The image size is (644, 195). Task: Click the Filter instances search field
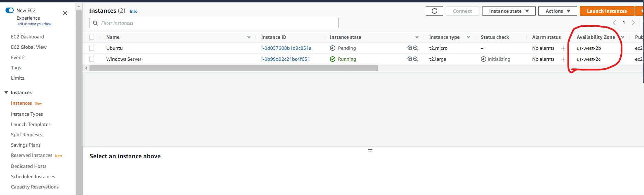tap(214, 23)
